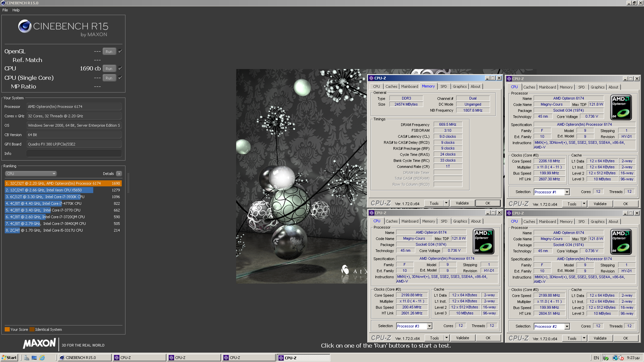The height and width of the screenshot is (362, 644).
Task: Click the network tray icon
Action: pyautogui.click(x=615, y=358)
